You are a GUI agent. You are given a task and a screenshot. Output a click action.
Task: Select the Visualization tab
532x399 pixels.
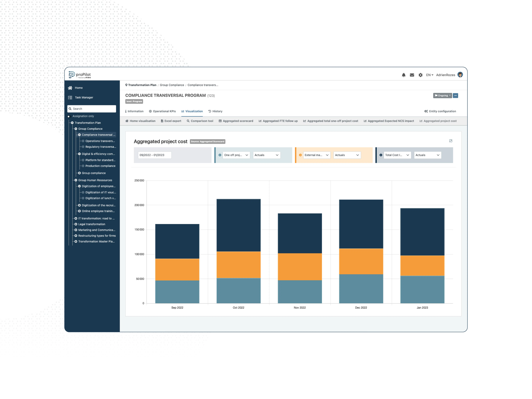click(x=192, y=111)
